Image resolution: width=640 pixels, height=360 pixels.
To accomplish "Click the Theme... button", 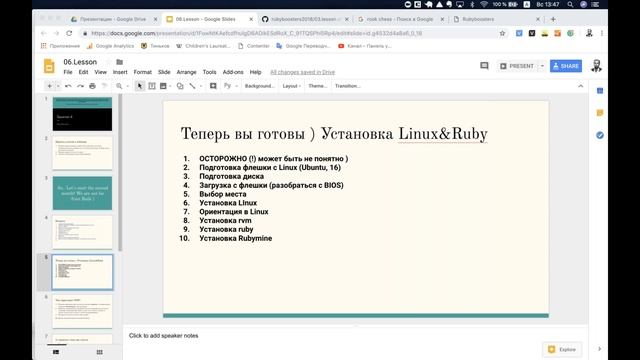I will coord(318,86).
